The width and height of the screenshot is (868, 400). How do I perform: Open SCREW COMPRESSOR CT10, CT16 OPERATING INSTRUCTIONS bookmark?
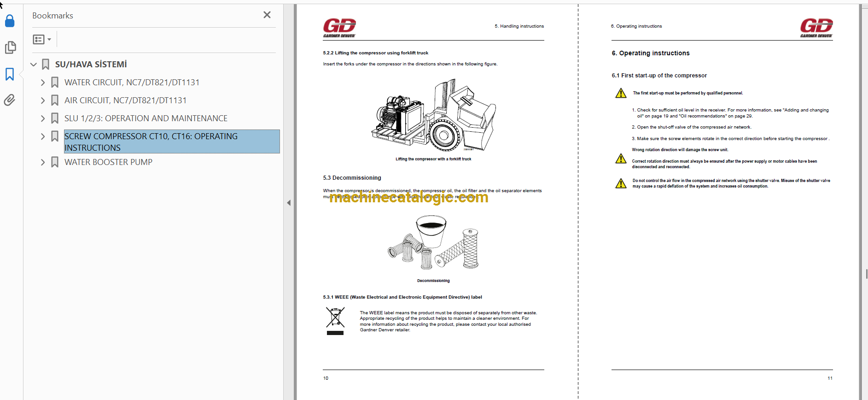[172, 141]
